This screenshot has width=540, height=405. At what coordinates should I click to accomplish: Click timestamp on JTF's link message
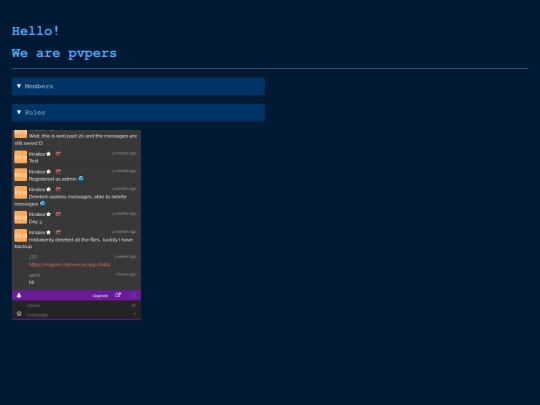pos(125,257)
